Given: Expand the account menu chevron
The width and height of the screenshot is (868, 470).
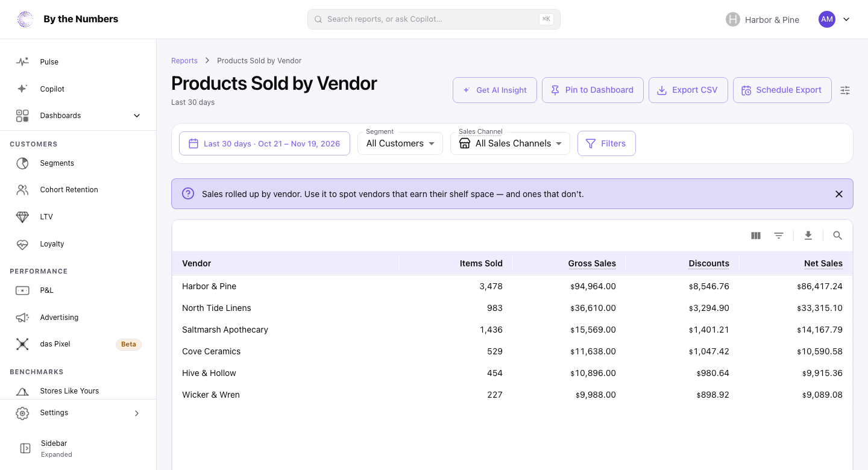Looking at the screenshot, I should [846, 19].
